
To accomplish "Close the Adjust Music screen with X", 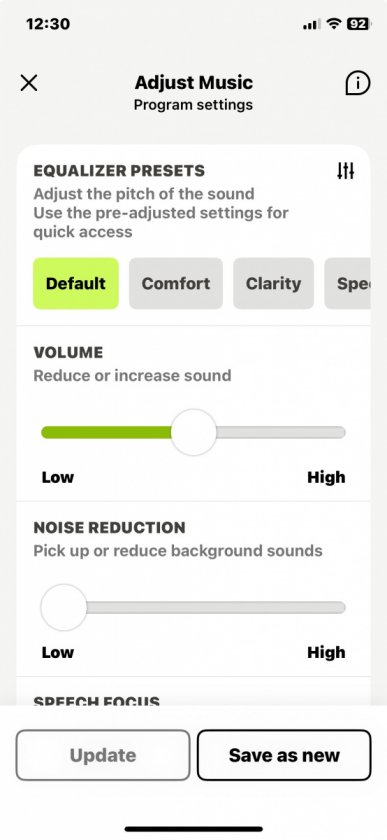I will pos(28,83).
